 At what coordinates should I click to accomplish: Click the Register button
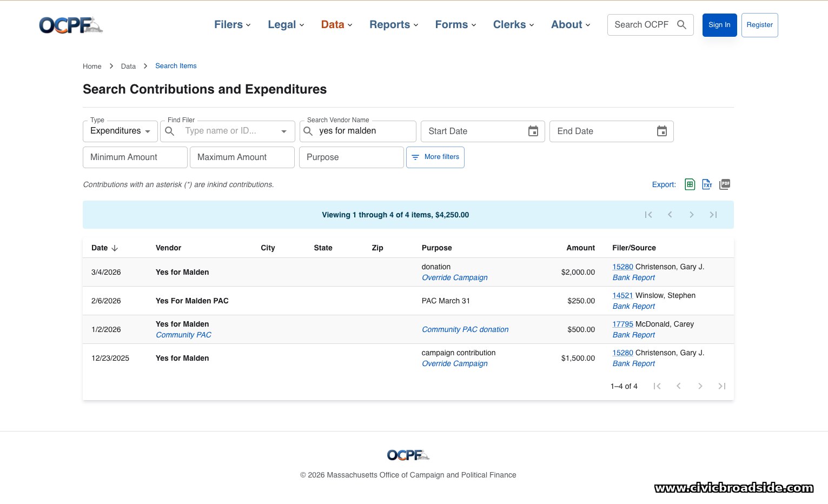coord(759,25)
